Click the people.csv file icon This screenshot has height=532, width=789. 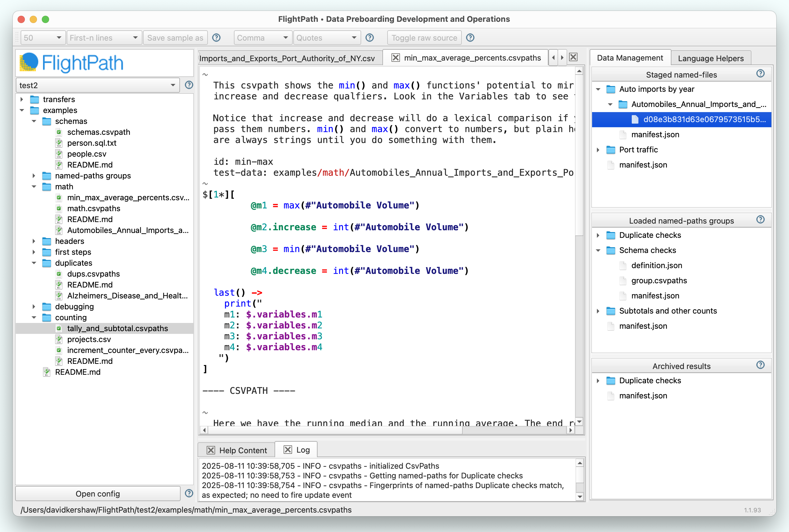[59, 154]
